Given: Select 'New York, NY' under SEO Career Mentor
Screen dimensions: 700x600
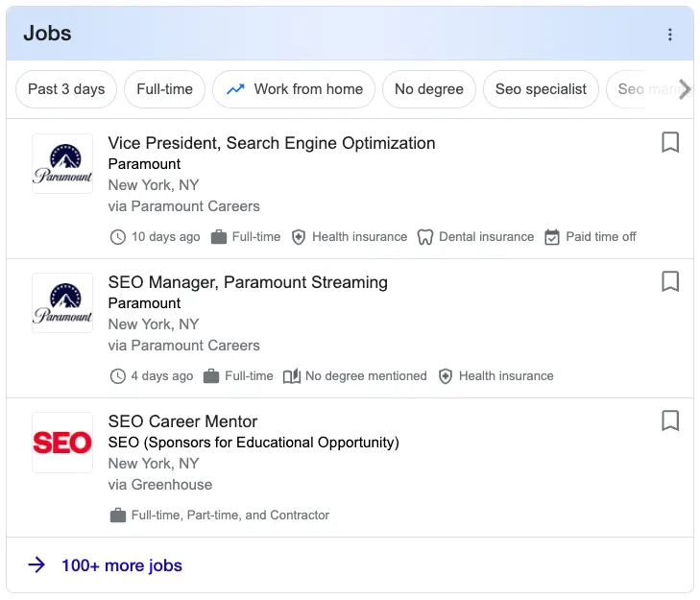Looking at the screenshot, I should pyautogui.click(x=154, y=464).
